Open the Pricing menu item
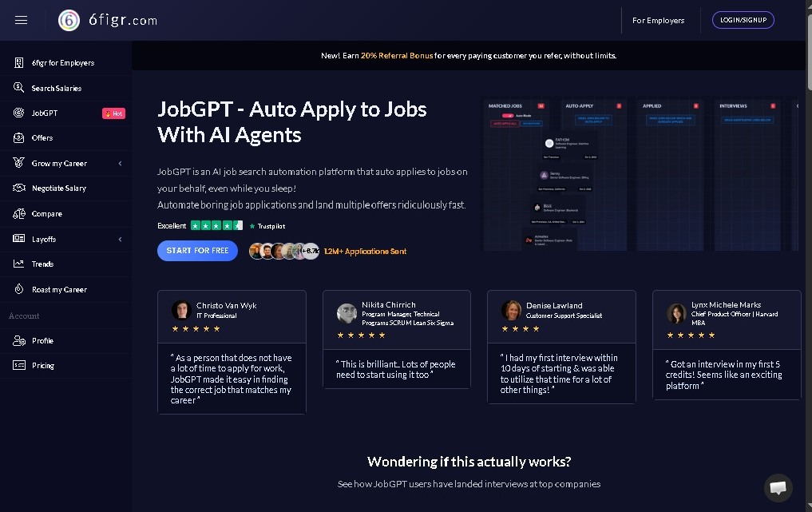Viewport: 812px width, 512px height. point(65,365)
